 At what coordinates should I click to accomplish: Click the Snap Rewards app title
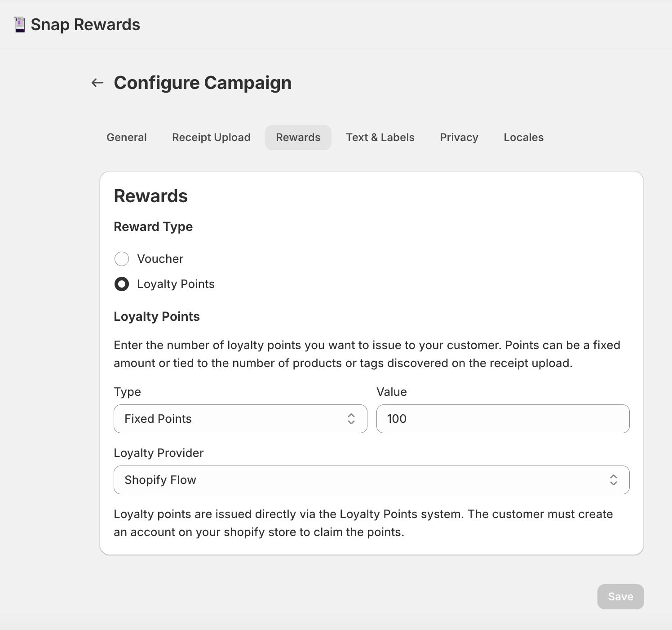tap(85, 25)
